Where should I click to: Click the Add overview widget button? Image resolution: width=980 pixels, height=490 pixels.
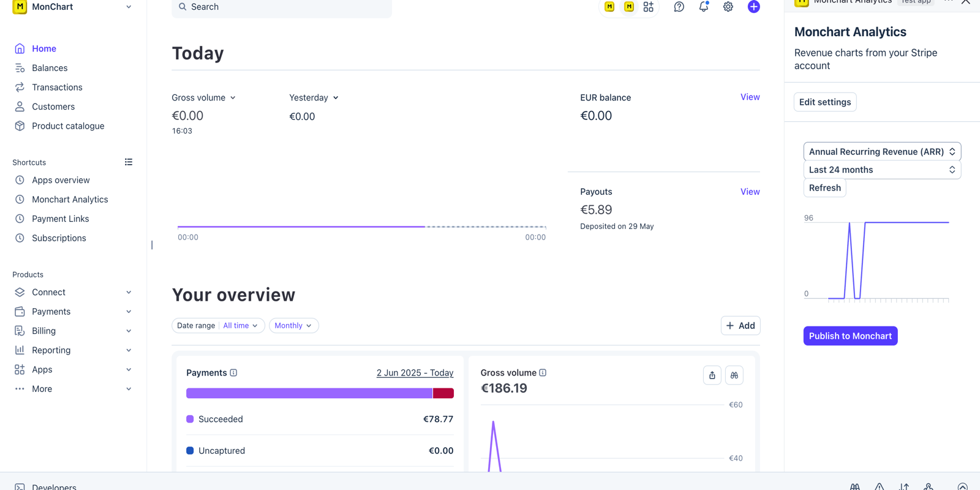741,326
